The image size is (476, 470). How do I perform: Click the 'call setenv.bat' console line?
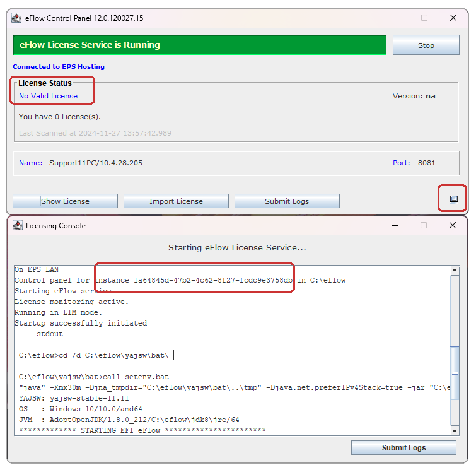click(x=94, y=377)
